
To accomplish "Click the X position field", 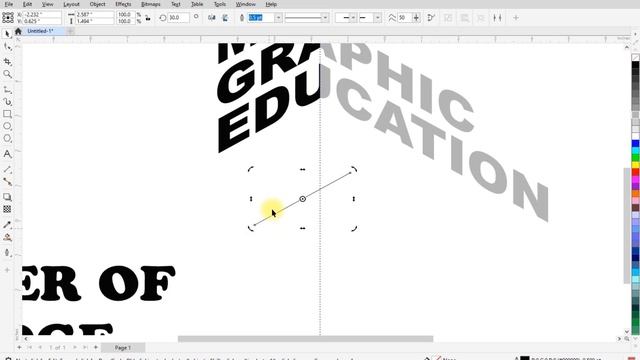I will click(x=43, y=14).
